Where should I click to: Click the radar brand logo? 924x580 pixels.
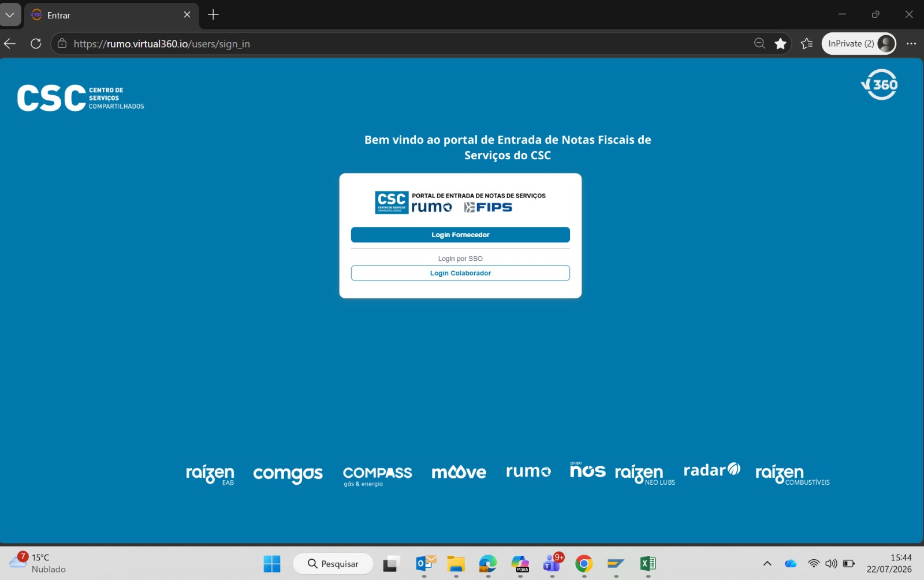pyautogui.click(x=712, y=470)
